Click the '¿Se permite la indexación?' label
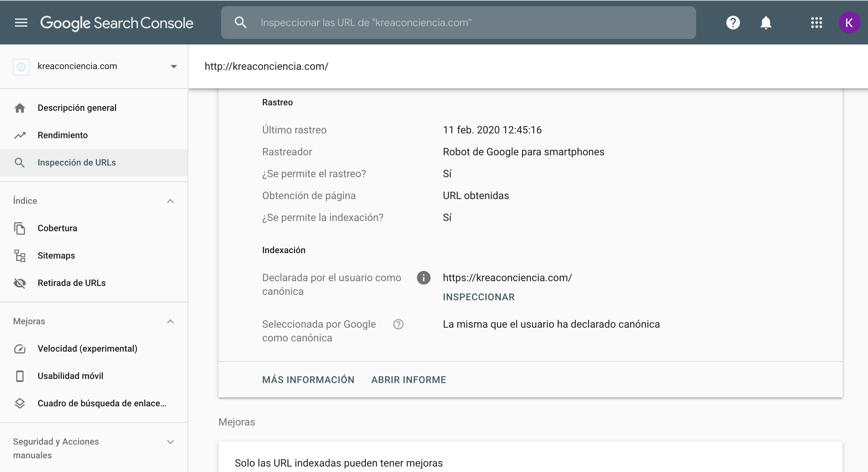The height and width of the screenshot is (472, 868). [323, 218]
